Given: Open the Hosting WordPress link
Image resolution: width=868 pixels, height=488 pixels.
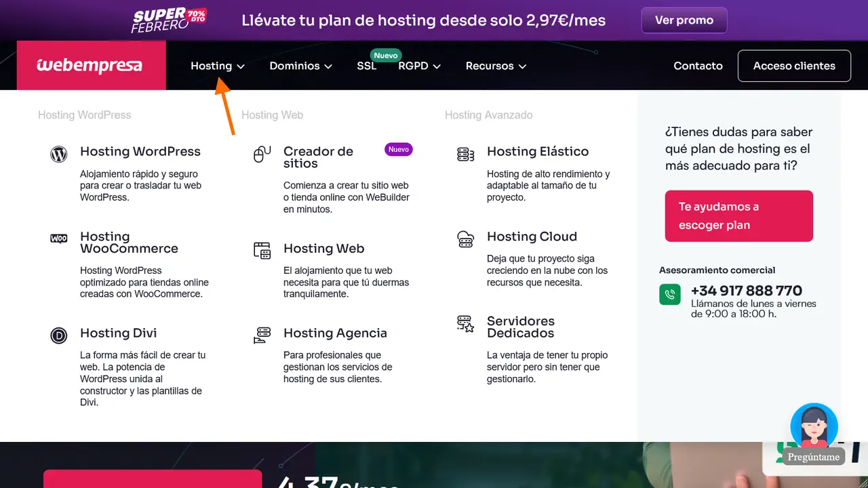Looking at the screenshot, I should (140, 151).
